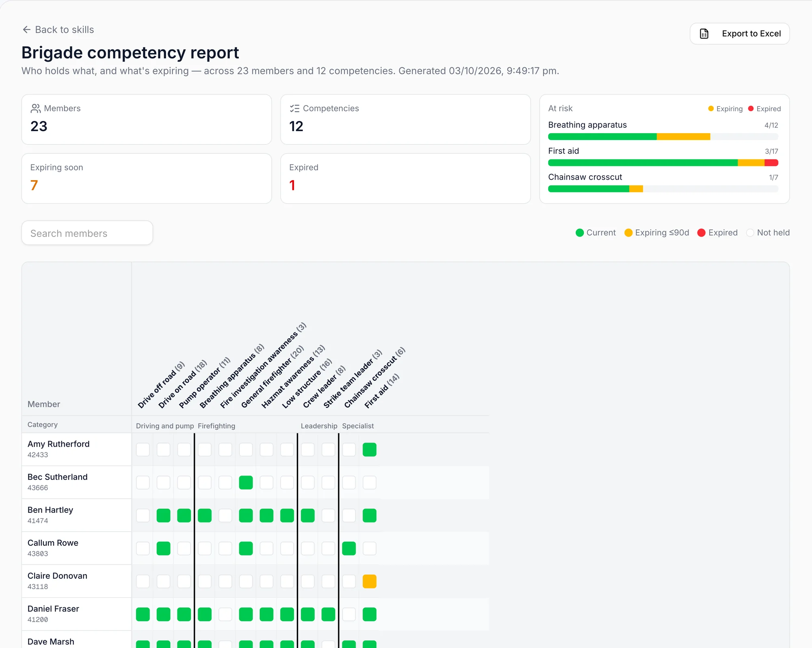Click Callum Rowe's Drive on road cell

tap(164, 549)
